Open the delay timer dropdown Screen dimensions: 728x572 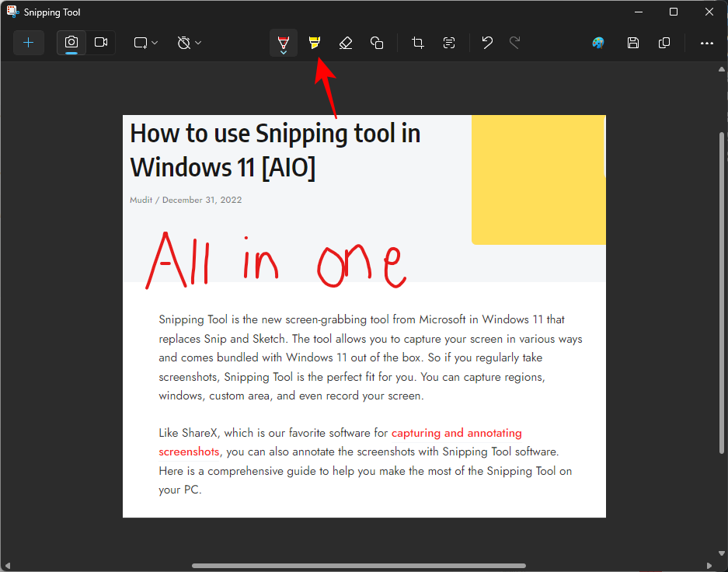point(189,43)
